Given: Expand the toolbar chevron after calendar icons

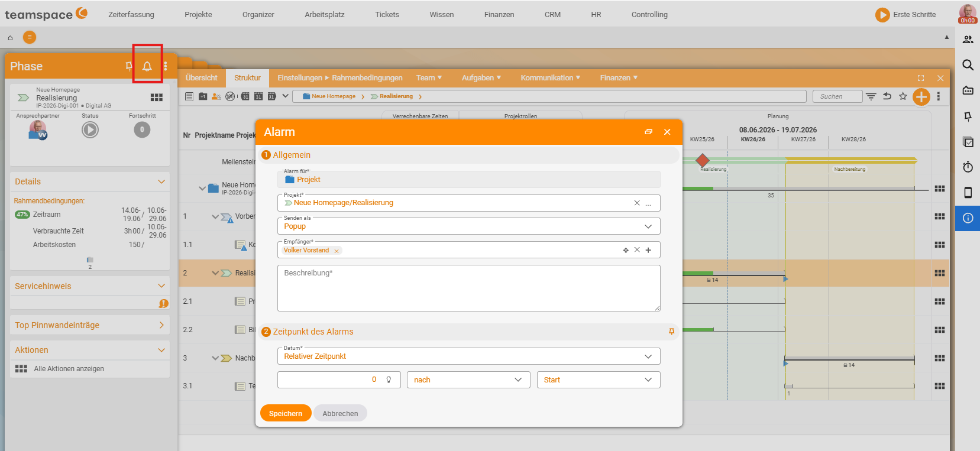Looking at the screenshot, I should [x=285, y=96].
